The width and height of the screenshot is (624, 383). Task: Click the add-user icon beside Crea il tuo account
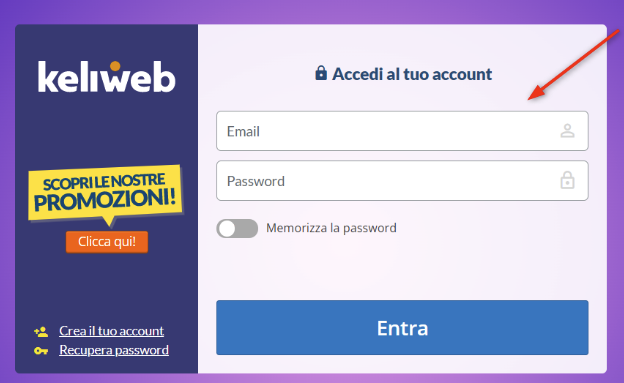(41, 331)
